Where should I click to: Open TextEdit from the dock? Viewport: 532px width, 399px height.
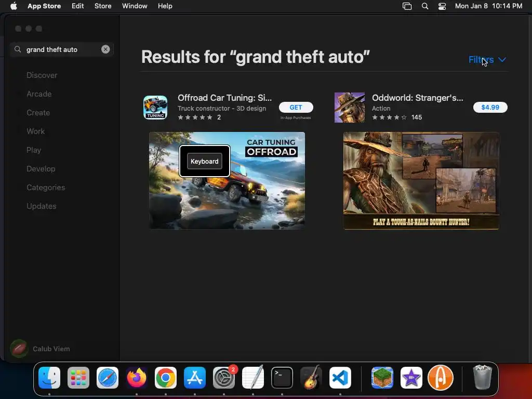tap(253, 378)
